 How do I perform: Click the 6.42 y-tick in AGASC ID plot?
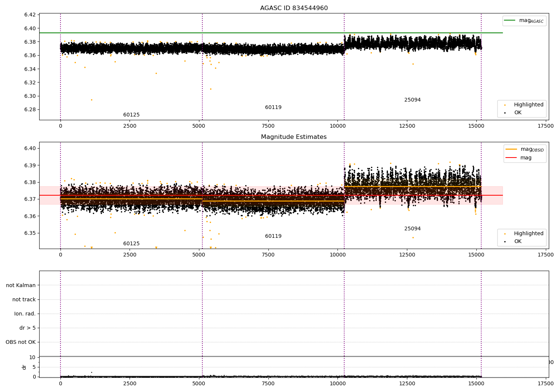coord(30,15)
